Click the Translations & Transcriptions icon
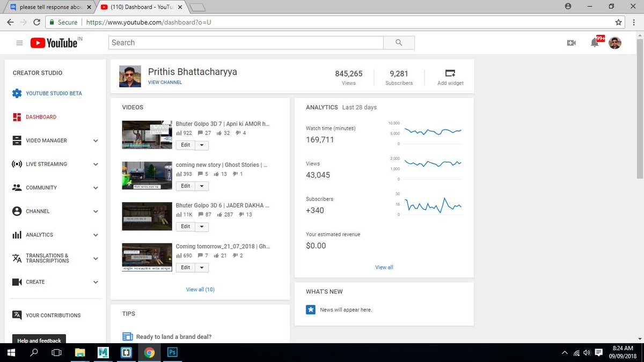644x362 pixels. click(17, 258)
